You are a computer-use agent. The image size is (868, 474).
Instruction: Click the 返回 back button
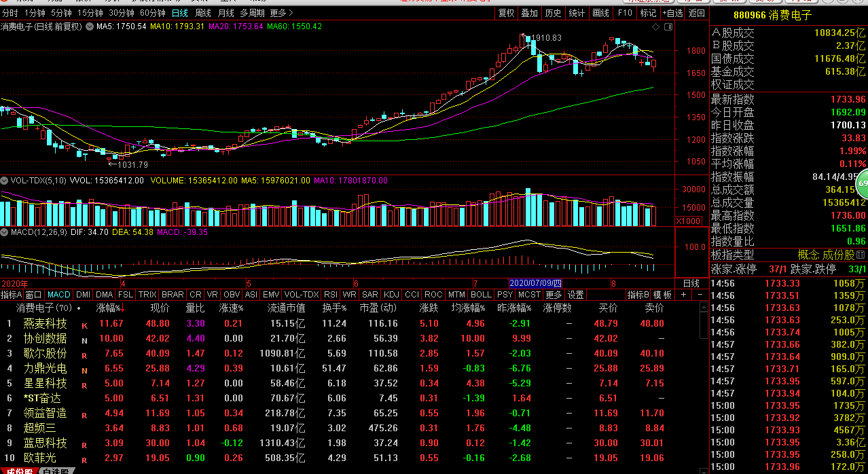tap(697, 13)
